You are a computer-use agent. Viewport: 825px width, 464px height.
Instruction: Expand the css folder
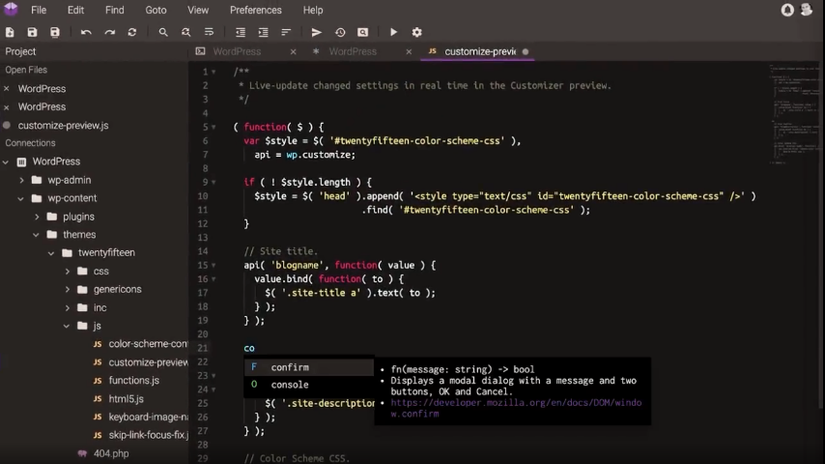tap(67, 271)
